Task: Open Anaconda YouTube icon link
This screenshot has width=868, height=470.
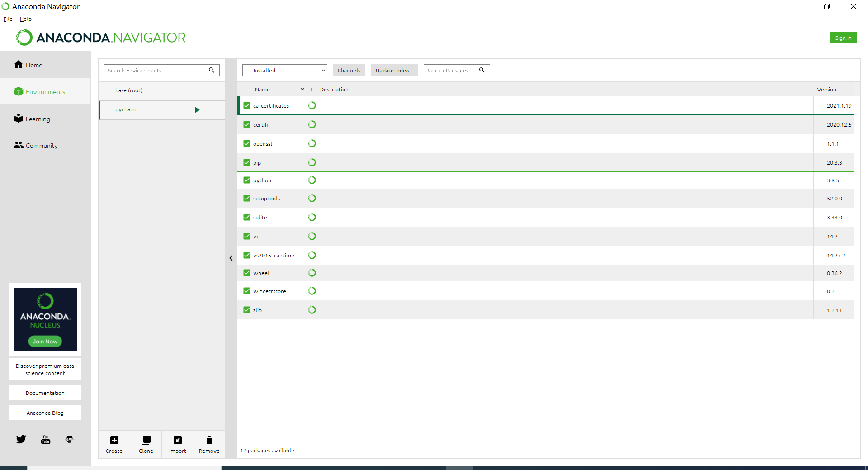Action: [x=46, y=439]
